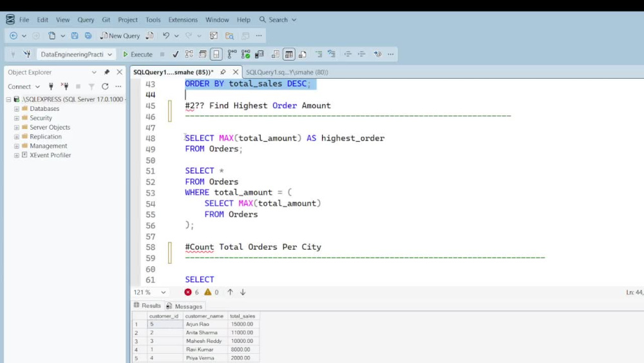Click the Save file icon

(74, 35)
